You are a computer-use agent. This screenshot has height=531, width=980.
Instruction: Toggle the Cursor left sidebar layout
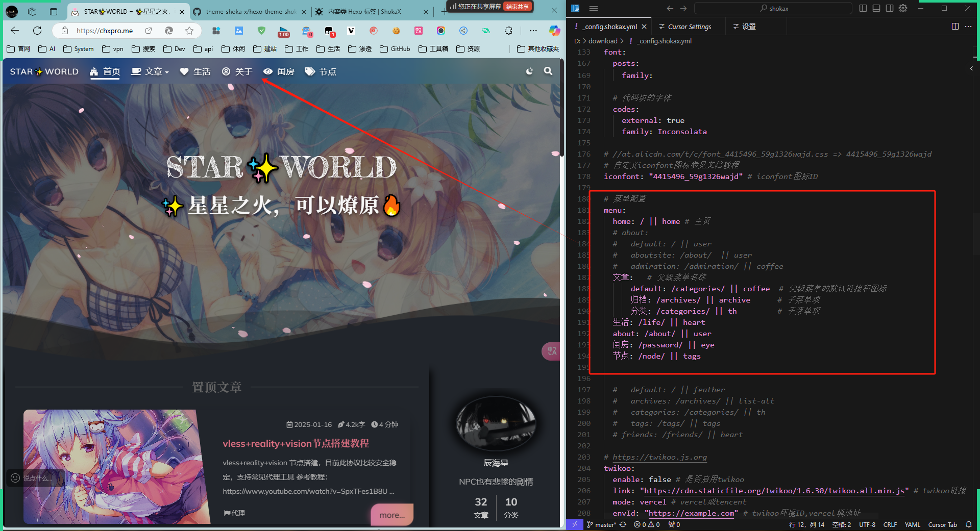click(863, 8)
